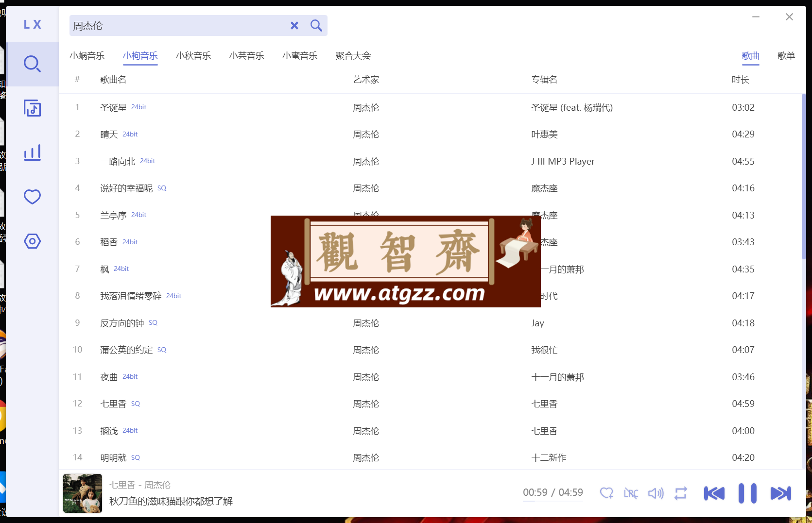Toggle the desktop lyrics LRC icon
The width and height of the screenshot is (812, 523).
click(x=631, y=493)
